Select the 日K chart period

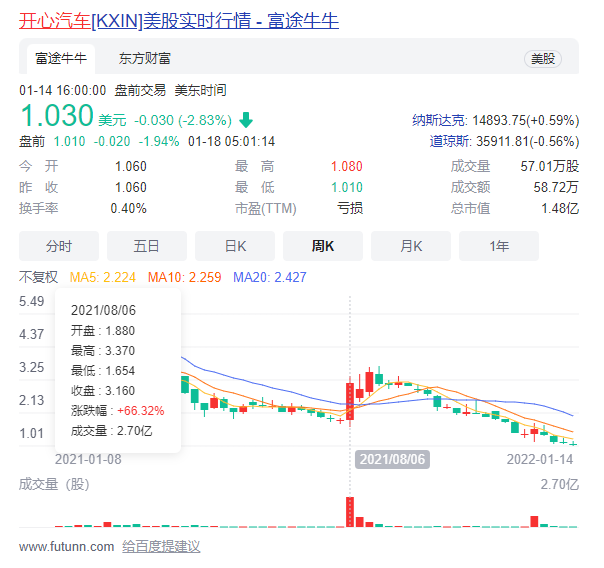pos(235,246)
